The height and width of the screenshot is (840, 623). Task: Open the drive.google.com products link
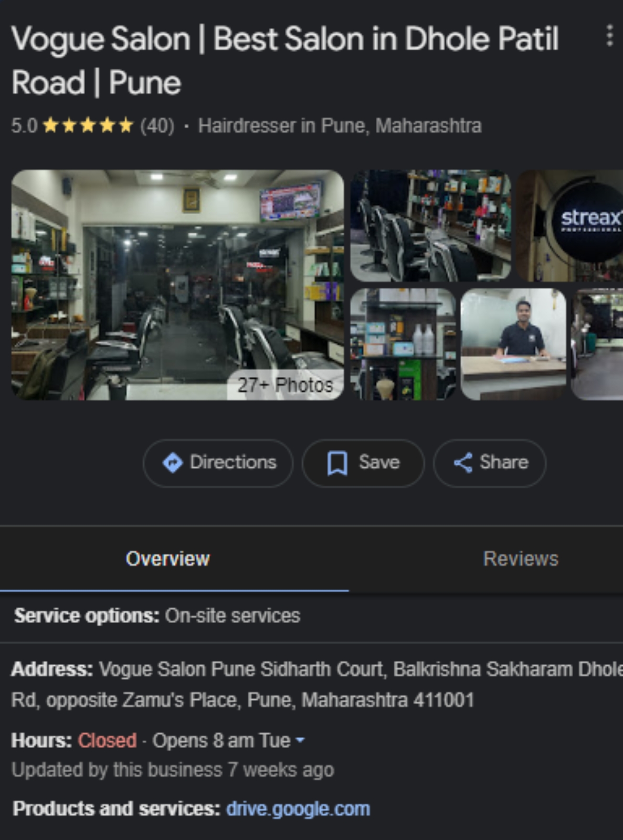298,809
